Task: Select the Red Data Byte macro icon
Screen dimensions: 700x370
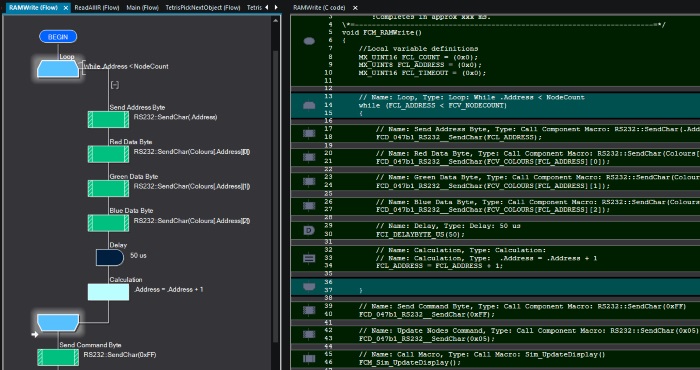Action: click(108, 154)
